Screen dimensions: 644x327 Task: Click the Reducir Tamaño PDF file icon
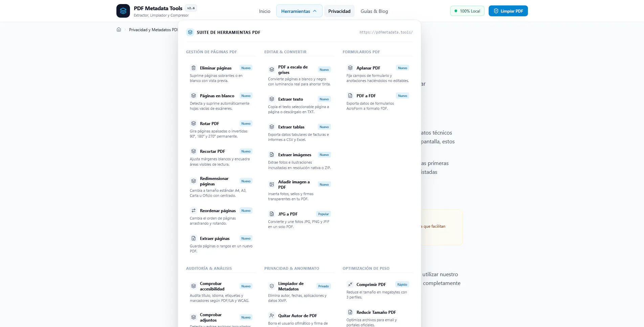click(x=350, y=312)
